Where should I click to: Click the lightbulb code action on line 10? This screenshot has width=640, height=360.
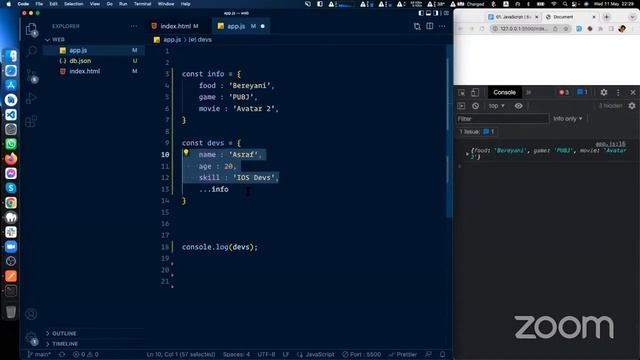[x=186, y=153]
